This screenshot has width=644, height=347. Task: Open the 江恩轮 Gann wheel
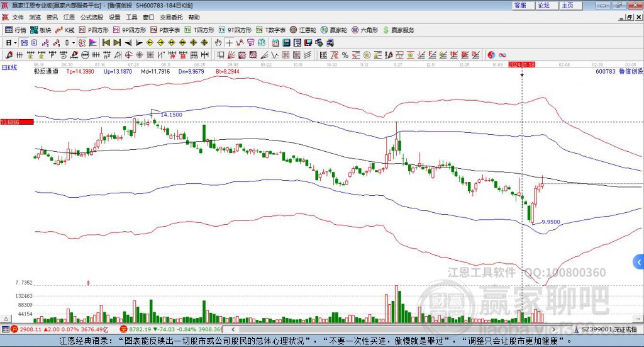[x=303, y=30]
